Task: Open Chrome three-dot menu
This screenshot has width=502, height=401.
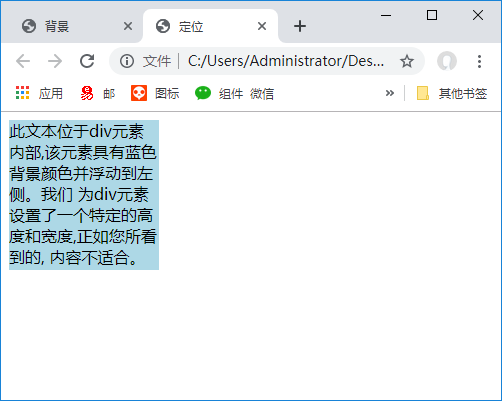Action: tap(479, 61)
